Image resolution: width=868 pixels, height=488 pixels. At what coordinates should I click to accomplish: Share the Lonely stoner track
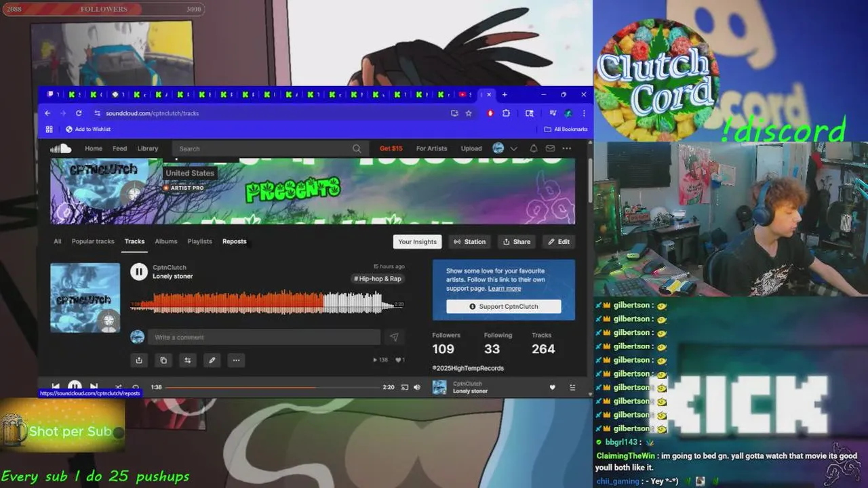tap(139, 361)
